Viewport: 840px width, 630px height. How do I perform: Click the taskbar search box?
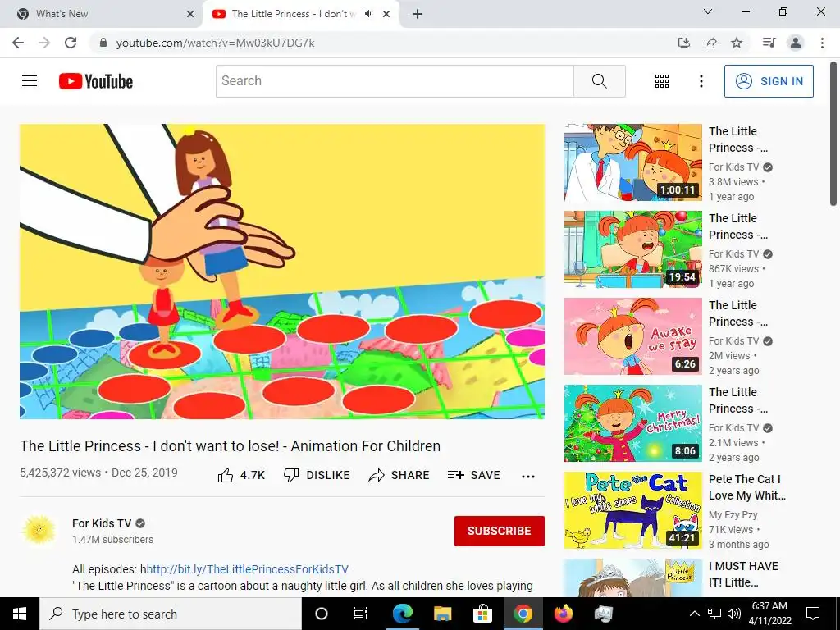(x=171, y=614)
